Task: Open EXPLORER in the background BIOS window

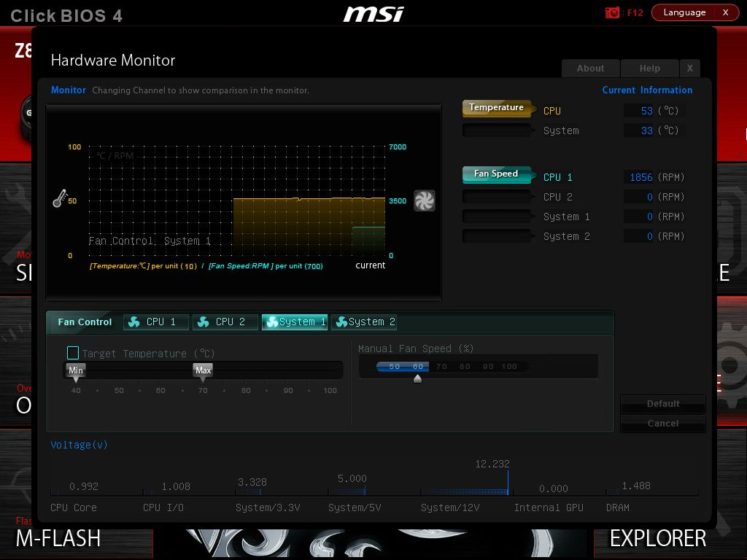Action: pyautogui.click(x=658, y=538)
